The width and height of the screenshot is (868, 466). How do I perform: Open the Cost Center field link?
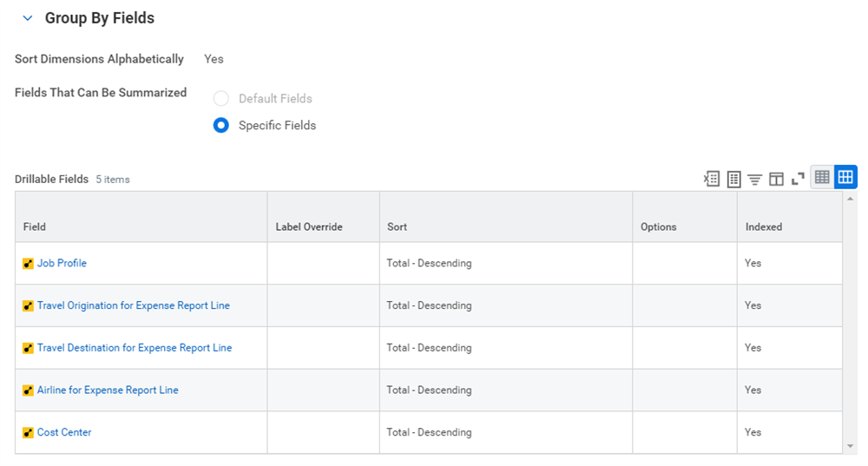click(x=64, y=433)
